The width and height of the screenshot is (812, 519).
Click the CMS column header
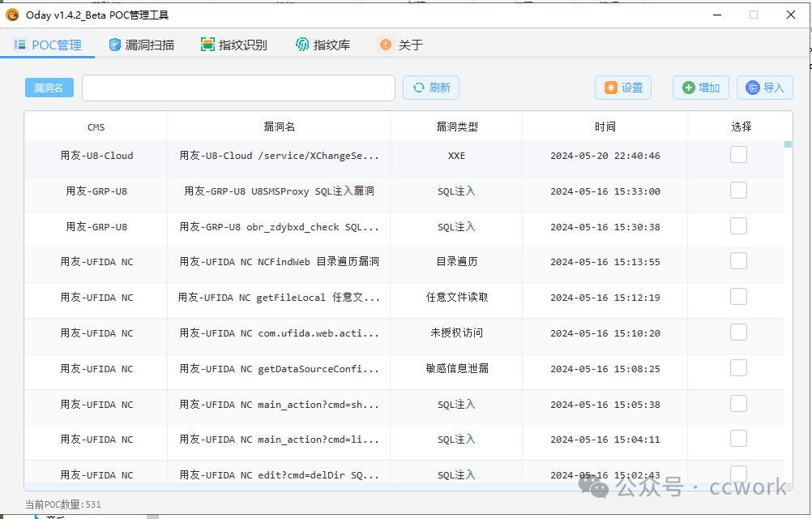(x=96, y=127)
